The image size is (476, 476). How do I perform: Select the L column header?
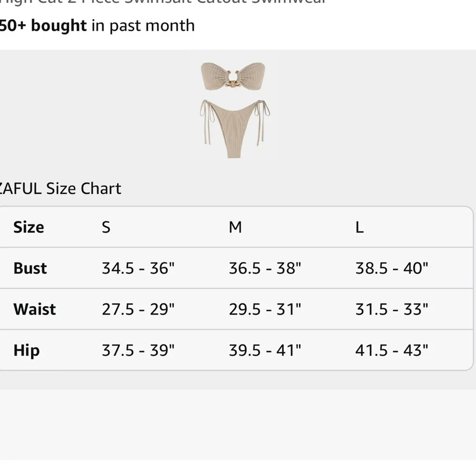coord(359,227)
